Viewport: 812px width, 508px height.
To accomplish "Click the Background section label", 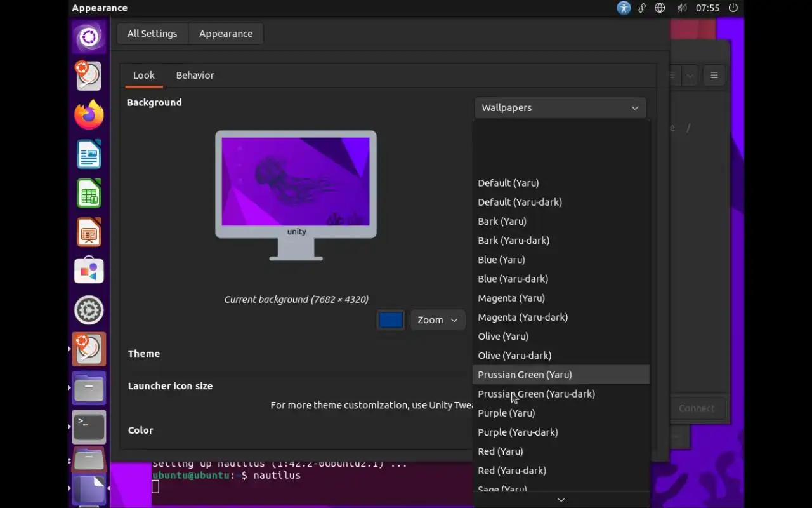I will tap(154, 102).
